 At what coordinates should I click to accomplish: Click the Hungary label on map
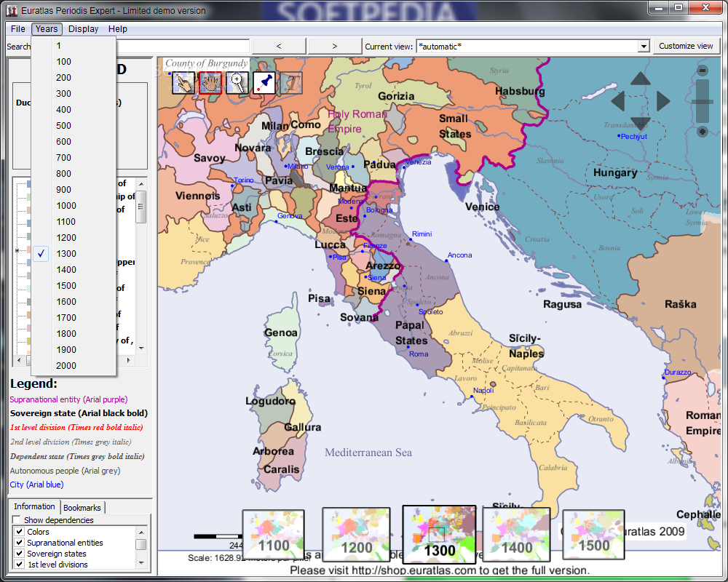614,172
